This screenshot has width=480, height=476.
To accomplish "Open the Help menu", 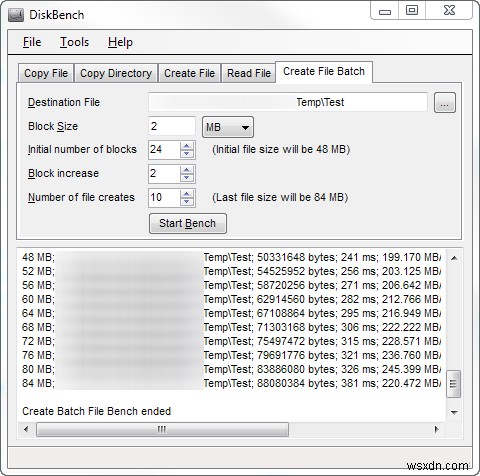I will [120, 42].
